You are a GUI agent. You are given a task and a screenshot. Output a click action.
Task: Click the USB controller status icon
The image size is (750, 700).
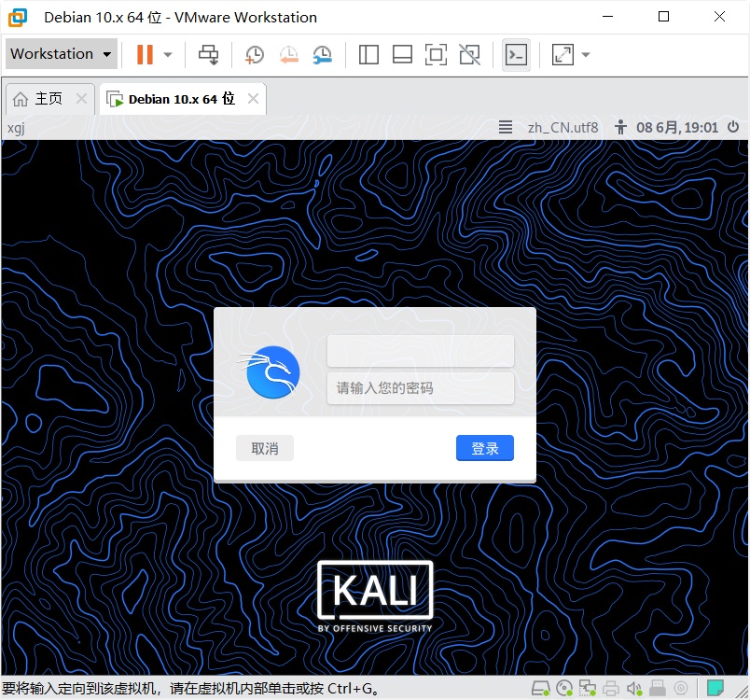click(x=658, y=688)
